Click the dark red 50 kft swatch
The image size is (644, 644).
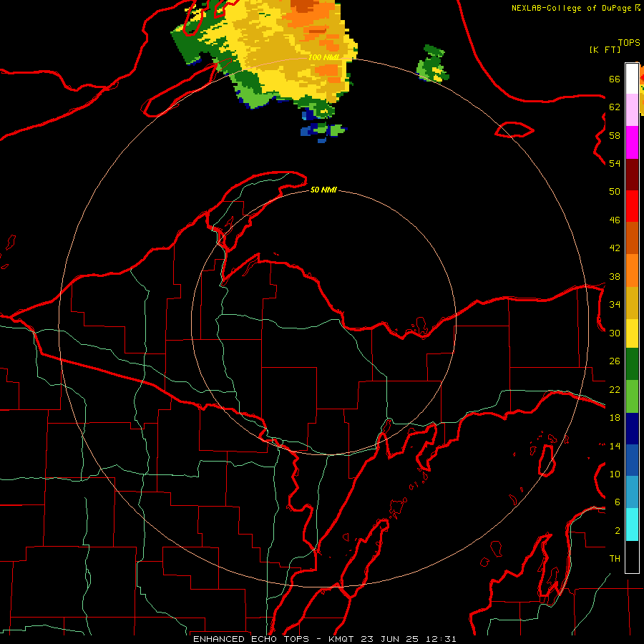(632, 175)
